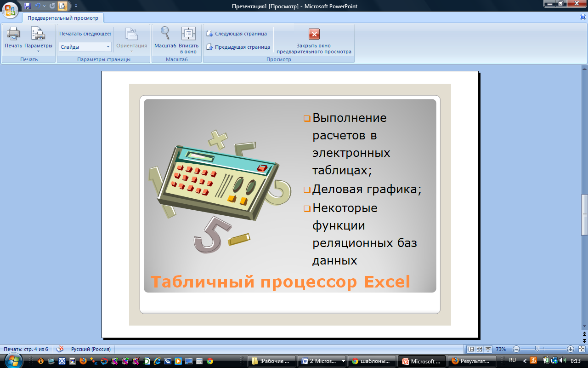Click the orange info icon in quick launch

click(x=41, y=361)
